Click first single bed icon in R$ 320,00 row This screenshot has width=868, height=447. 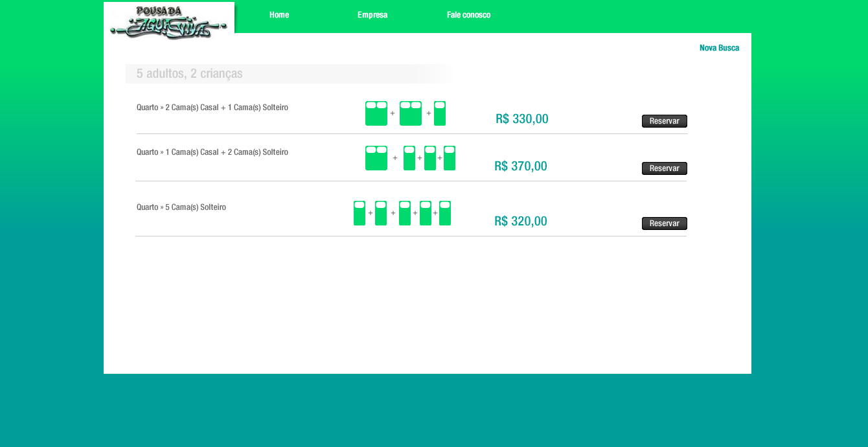[360, 213]
